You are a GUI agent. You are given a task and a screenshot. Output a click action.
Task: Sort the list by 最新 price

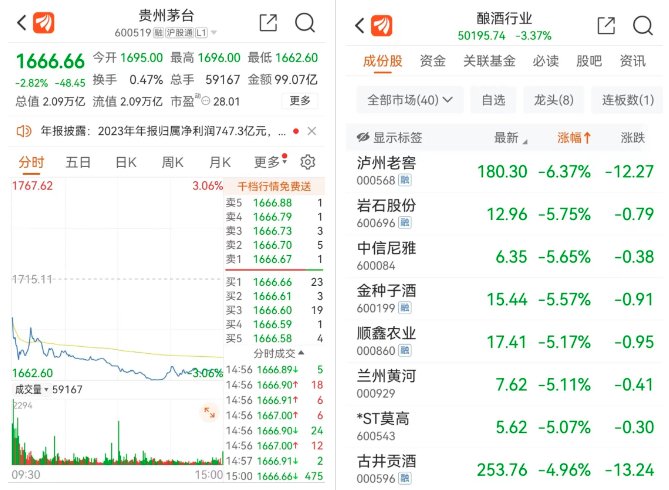tap(510, 137)
